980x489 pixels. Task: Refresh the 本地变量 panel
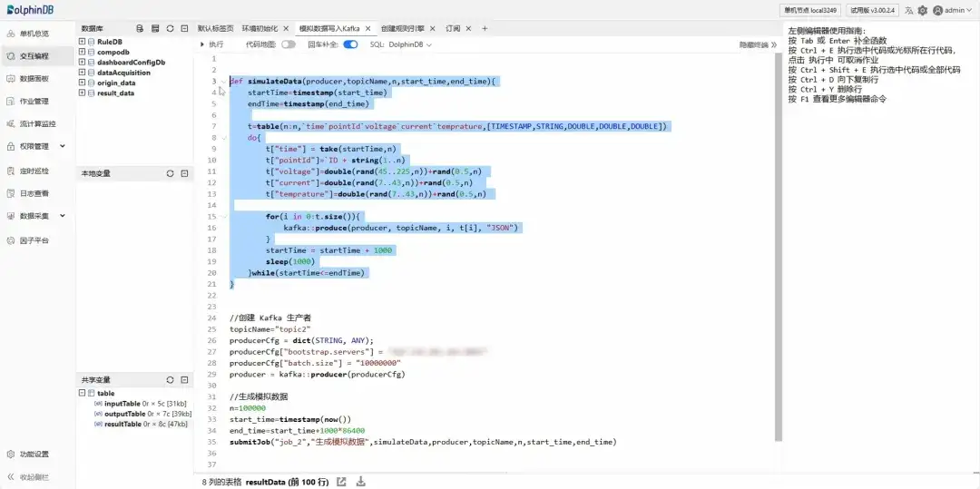coord(170,173)
